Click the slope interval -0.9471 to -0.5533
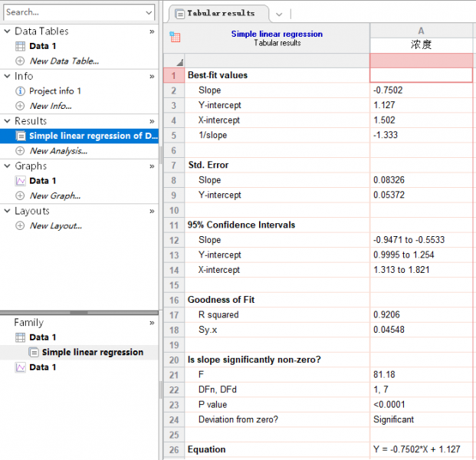Screen dimensions: 476x460 [x=409, y=240]
